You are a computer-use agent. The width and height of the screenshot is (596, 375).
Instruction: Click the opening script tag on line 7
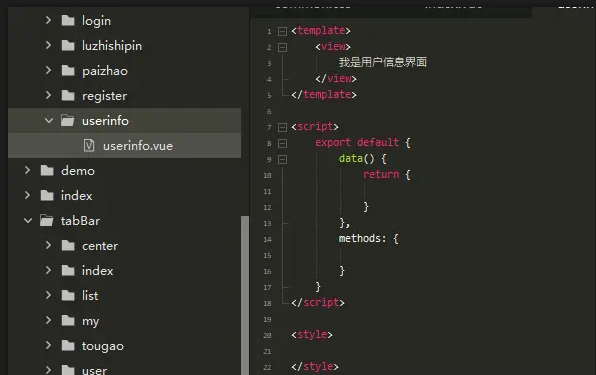[x=315, y=127]
